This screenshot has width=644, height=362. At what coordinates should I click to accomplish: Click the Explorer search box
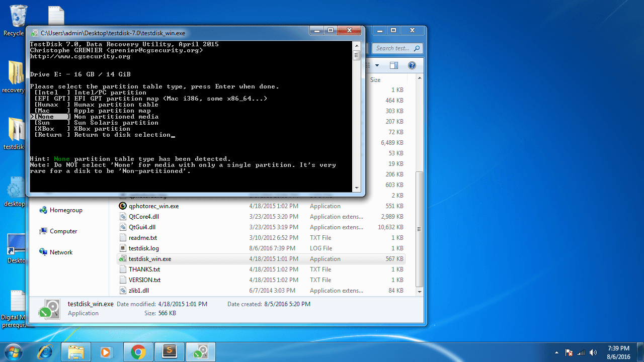(x=398, y=48)
